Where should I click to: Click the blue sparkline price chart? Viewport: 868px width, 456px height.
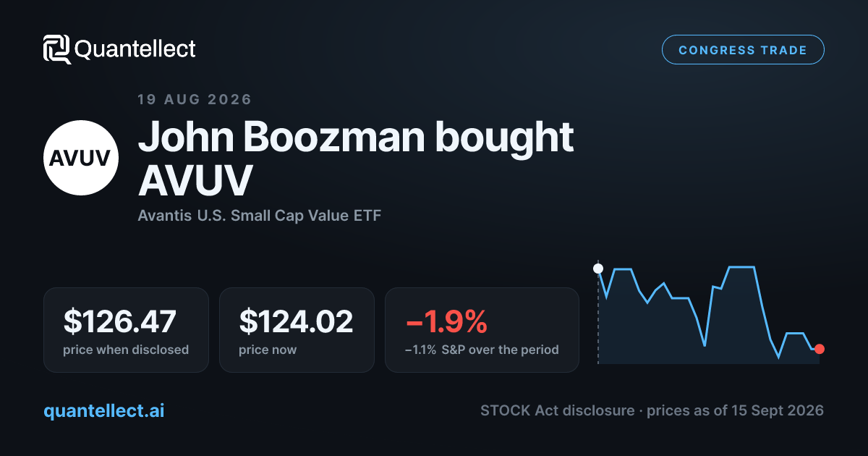709,312
